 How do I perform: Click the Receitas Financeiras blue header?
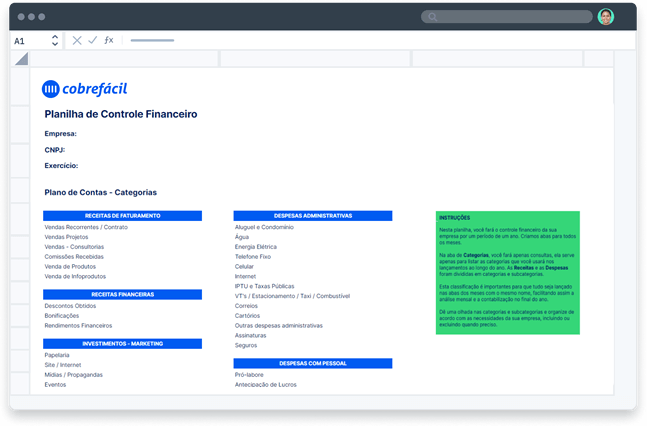tap(123, 295)
